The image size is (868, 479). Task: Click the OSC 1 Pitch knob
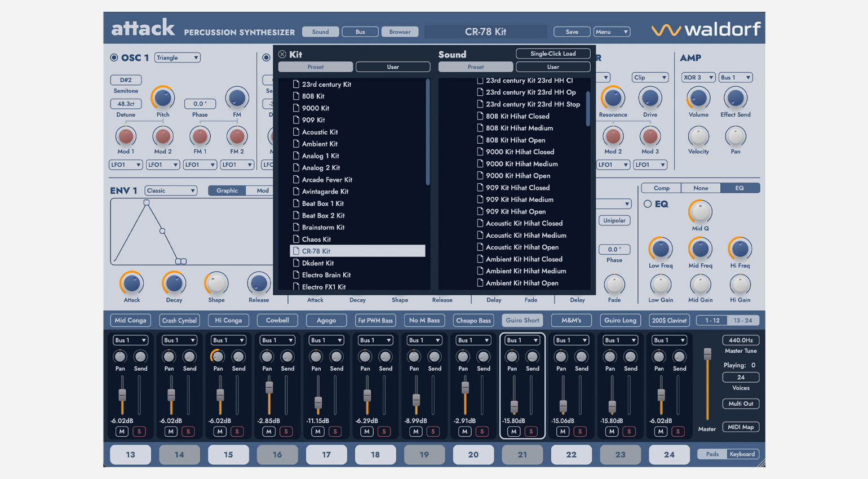pyautogui.click(x=162, y=98)
